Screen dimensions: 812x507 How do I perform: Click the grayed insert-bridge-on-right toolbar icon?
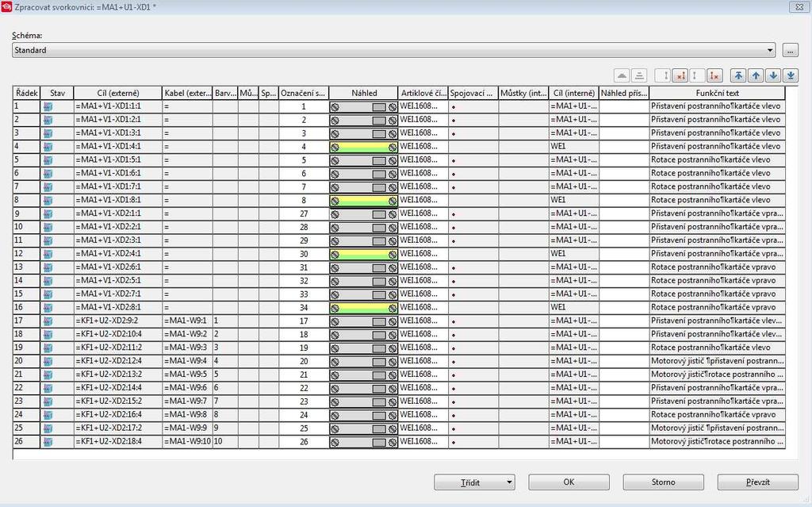pyautogui.click(x=697, y=75)
